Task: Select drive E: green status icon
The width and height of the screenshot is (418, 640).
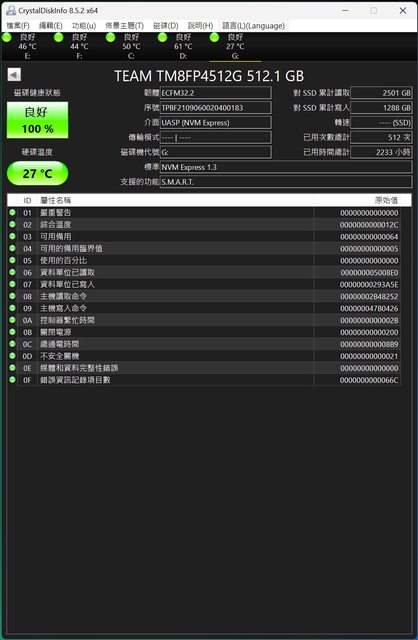Action: (7, 37)
